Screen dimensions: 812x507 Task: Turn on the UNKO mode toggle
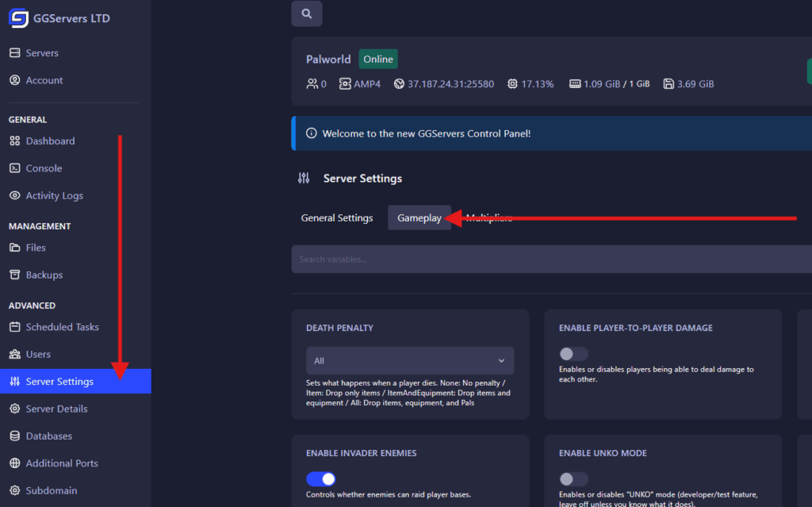pyautogui.click(x=574, y=479)
